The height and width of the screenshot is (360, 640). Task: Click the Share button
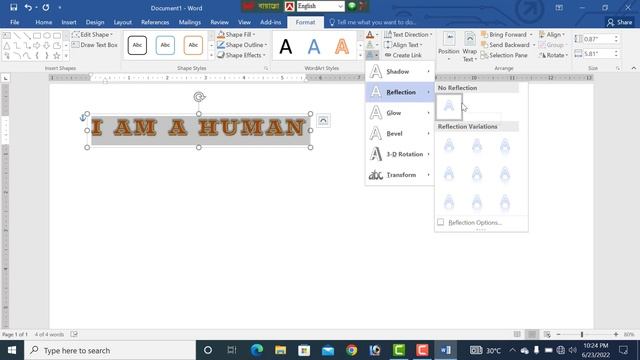tap(620, 22)
